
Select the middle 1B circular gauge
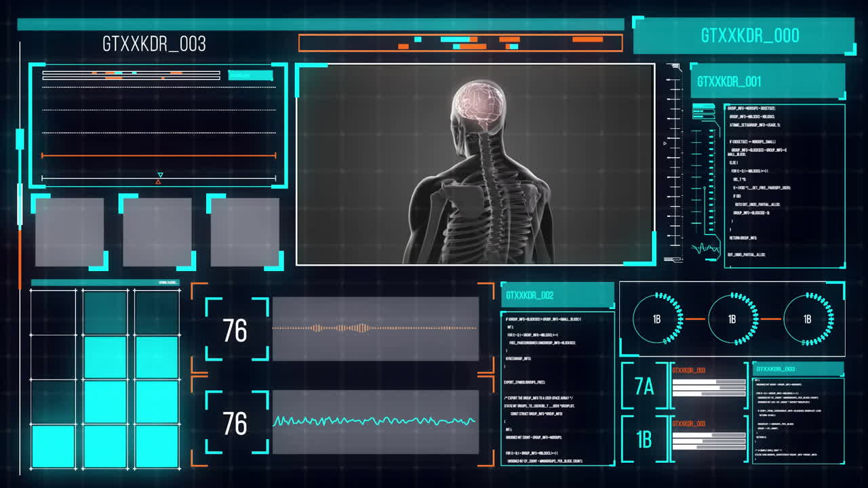tap(732, 319)
